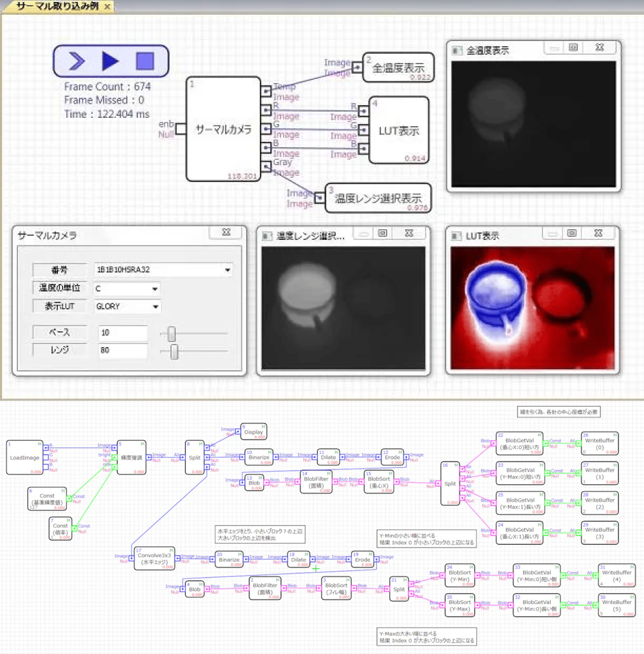Select the LUT表示 block in the flow

pos(399,130)
